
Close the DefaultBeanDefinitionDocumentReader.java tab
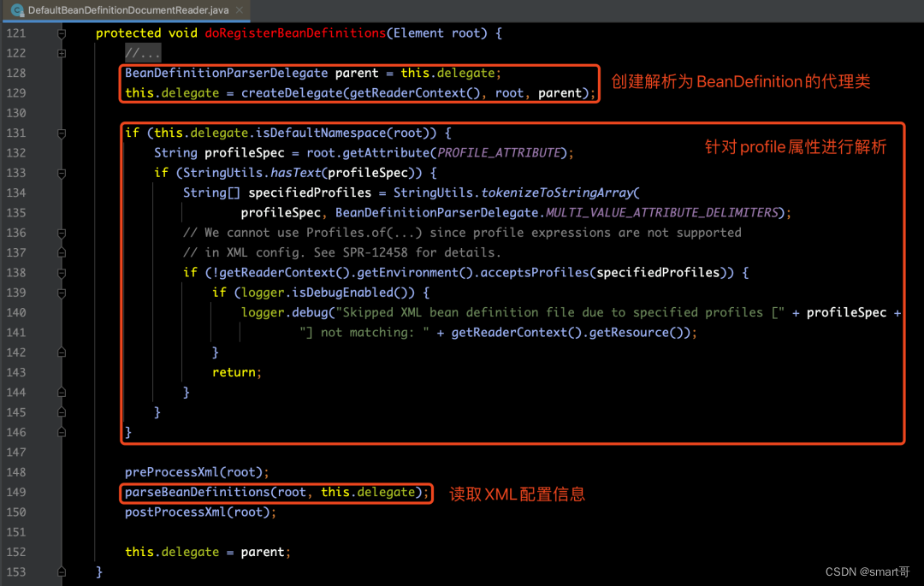tap(240, 10)
